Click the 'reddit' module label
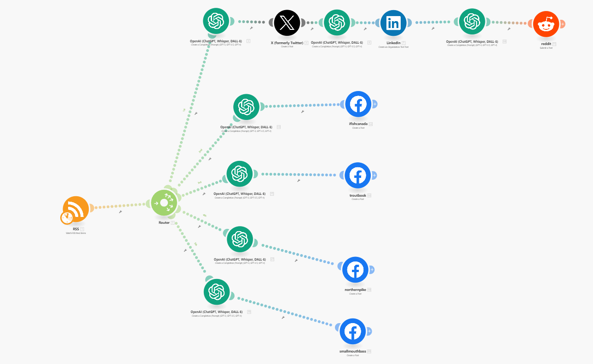This screenshot has width=593, height=364. click(x=546, y=44)
